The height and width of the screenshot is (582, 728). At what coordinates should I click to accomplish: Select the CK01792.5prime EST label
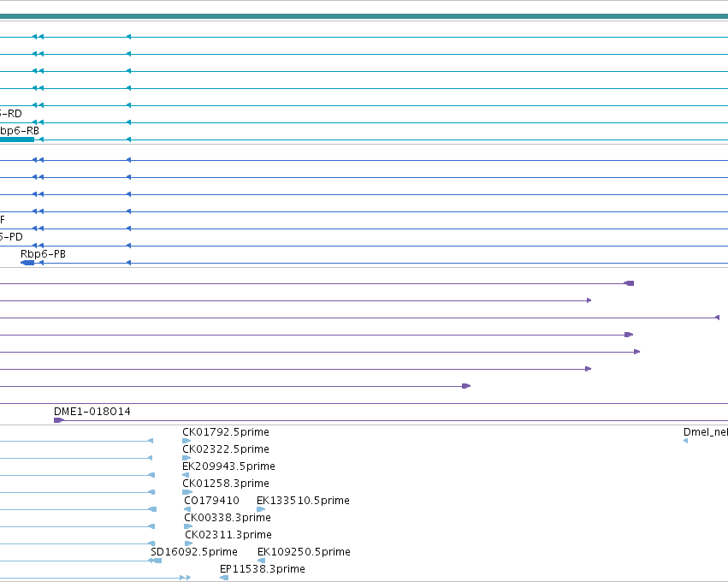click(226, 432)
